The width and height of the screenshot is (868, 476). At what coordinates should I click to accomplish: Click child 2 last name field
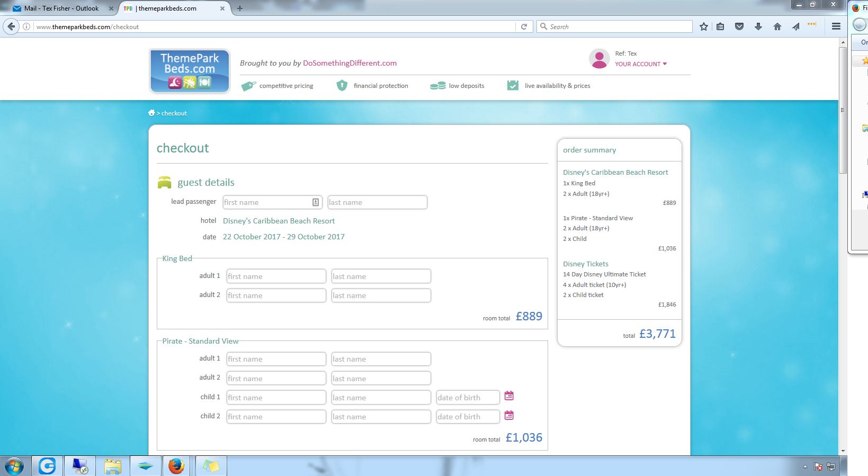381,417
